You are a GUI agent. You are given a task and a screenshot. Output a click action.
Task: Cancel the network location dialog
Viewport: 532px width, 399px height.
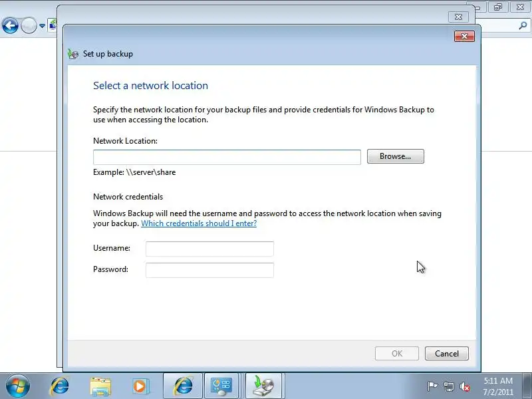click(446, 354)
